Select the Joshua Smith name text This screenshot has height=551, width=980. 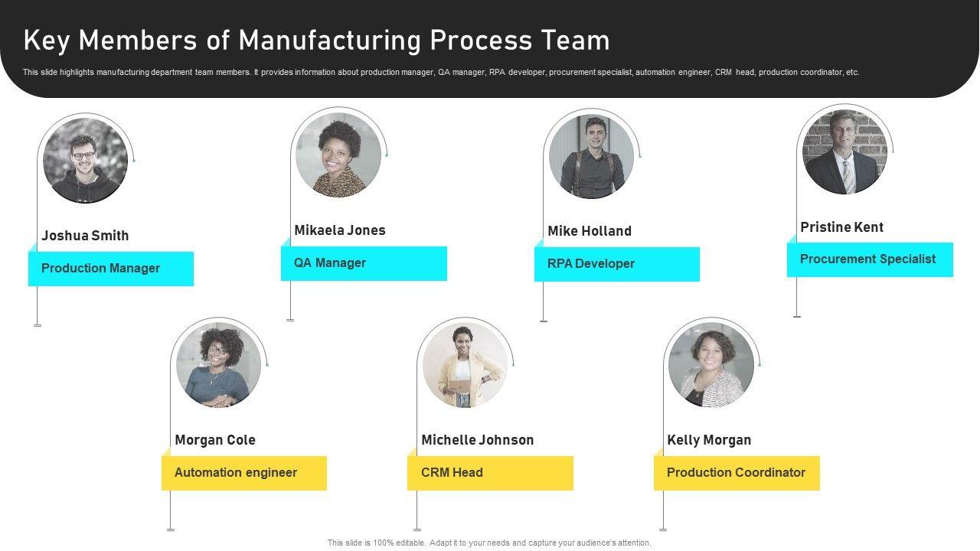point(85,236)
